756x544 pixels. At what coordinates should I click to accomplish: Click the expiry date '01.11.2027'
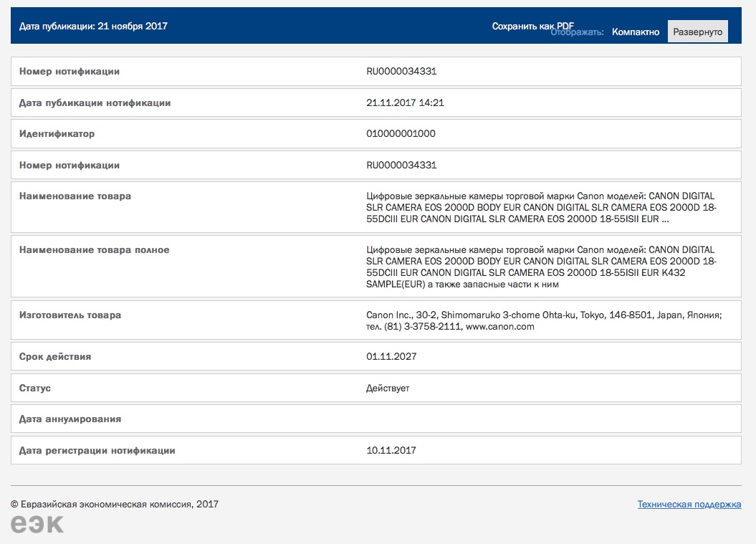(391, 356)
